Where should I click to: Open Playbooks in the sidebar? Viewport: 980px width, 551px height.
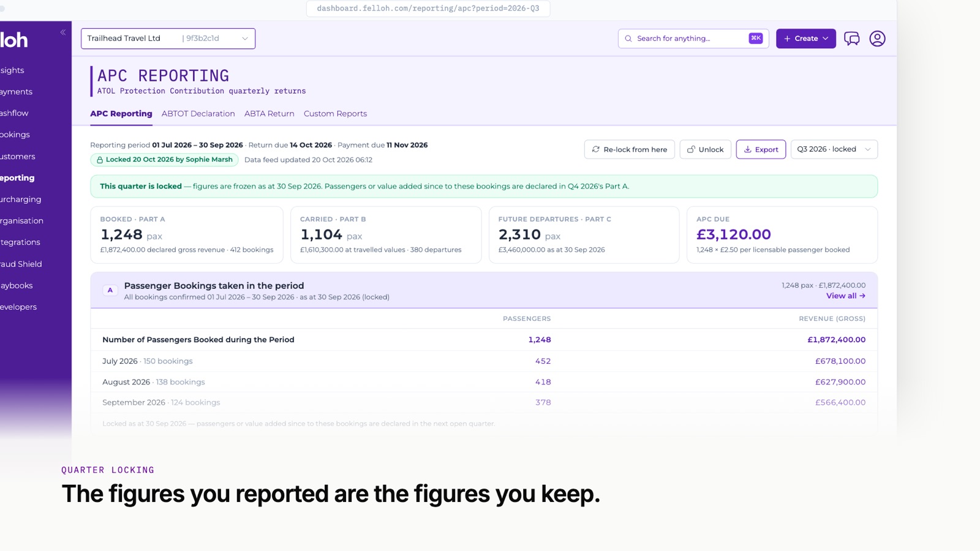click(17, 286)
